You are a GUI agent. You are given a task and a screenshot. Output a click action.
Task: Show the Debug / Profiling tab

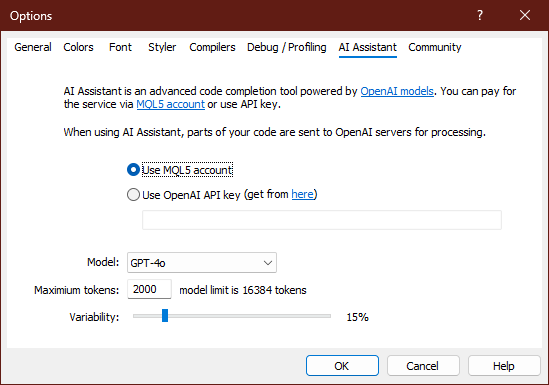[x=286, y=47]
